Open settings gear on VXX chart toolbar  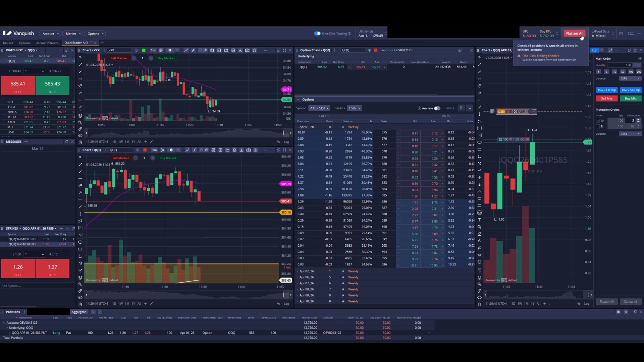[254, 50]
